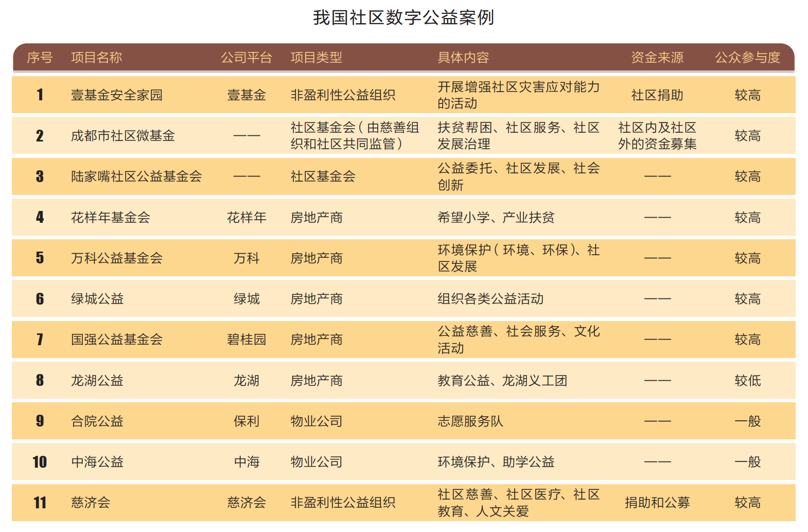Click type cell 社区基金会（由慈善组织和社区共同监管）

click(355, 136)
